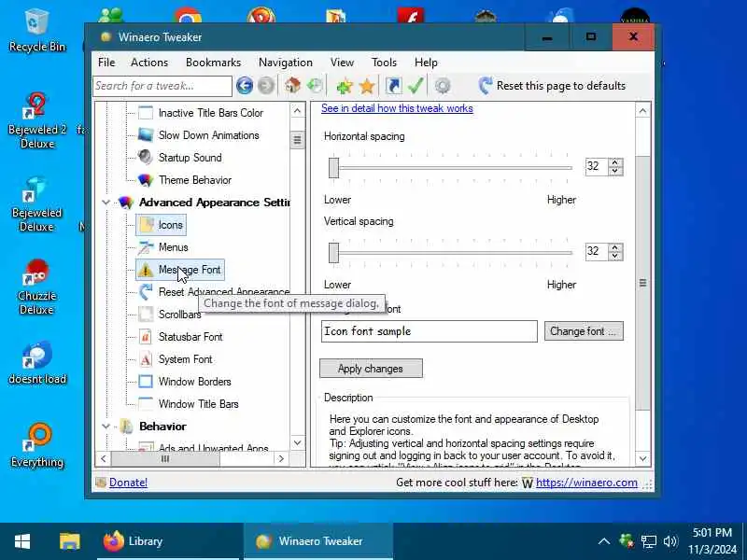
Task: Open the Bookmarks menu
Action: [x=213, y=63]
